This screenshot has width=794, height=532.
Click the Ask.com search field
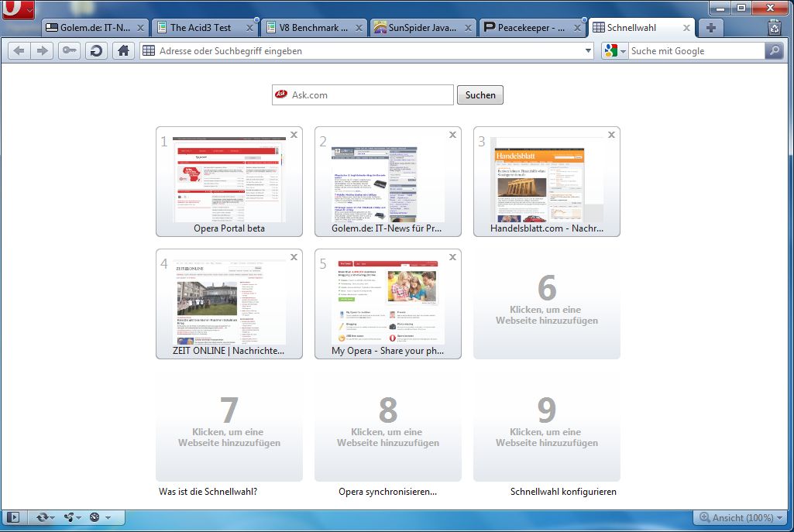click(x=370, y=95)
